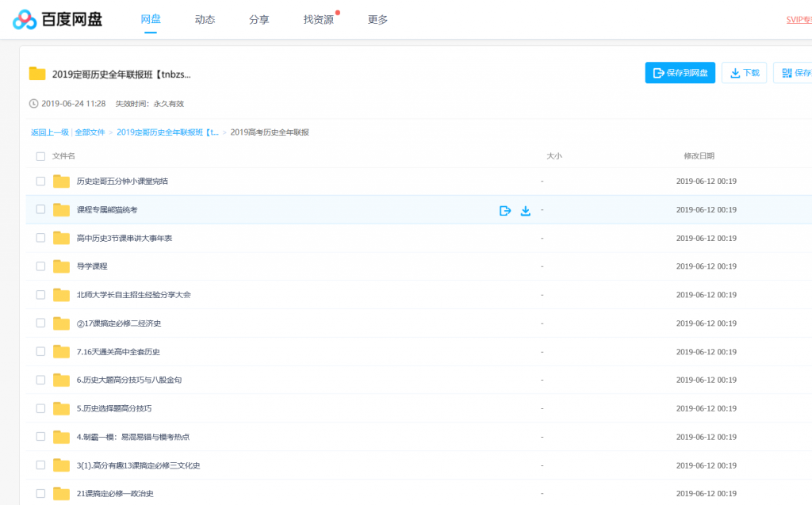
Task: Switch to the 动态 tab
Action: click(205, 20)
